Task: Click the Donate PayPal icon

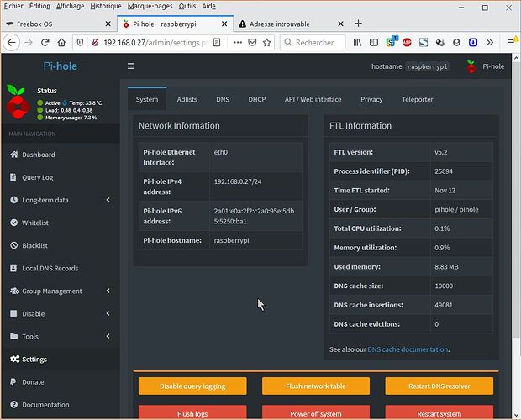Action: [x=13, y=382]
